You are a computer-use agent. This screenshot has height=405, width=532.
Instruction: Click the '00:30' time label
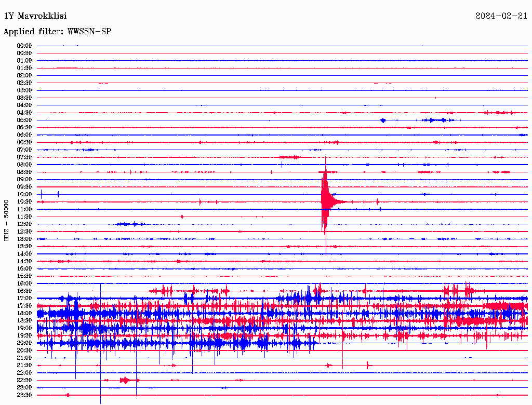(24, 53)
